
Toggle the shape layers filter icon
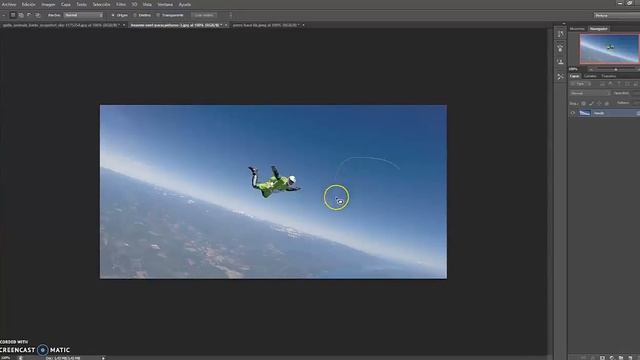pyautogui.click(x=627, y=84)
